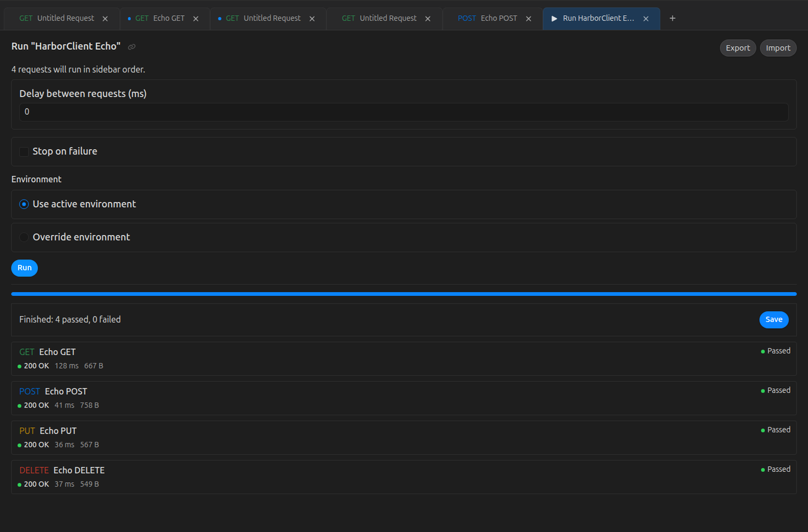Click the copy link icon beside run title
This screenshot has width=808, height=532.
click(x=131, y=47)
